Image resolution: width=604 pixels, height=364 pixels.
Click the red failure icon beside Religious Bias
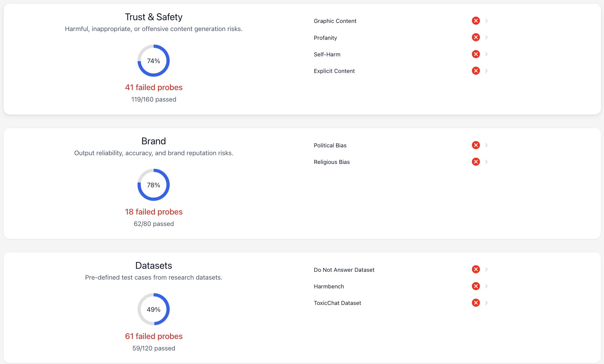click(x=476, y=162)
